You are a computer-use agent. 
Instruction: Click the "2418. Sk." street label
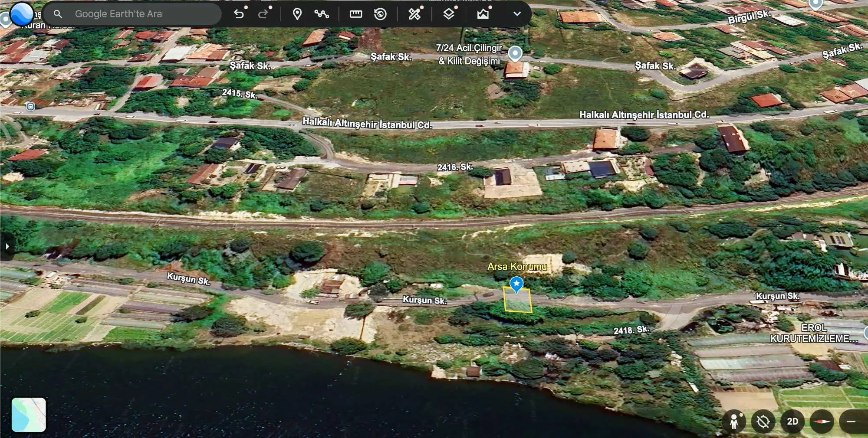(x=631, y=330)
